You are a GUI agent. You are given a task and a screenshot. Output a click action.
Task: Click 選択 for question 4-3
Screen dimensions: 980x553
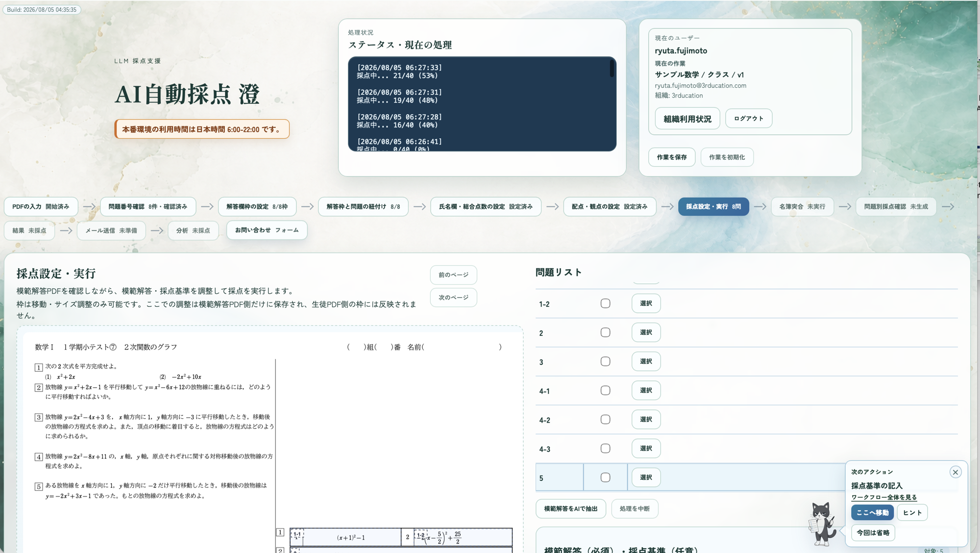[x=646, y=448]
